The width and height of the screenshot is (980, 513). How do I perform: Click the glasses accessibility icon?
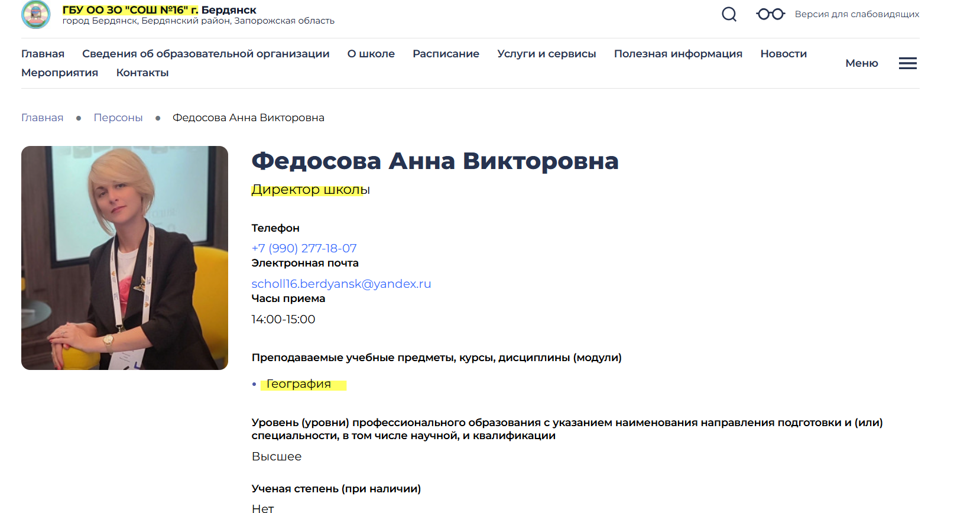pyautogui.click(x=771, y=14)
